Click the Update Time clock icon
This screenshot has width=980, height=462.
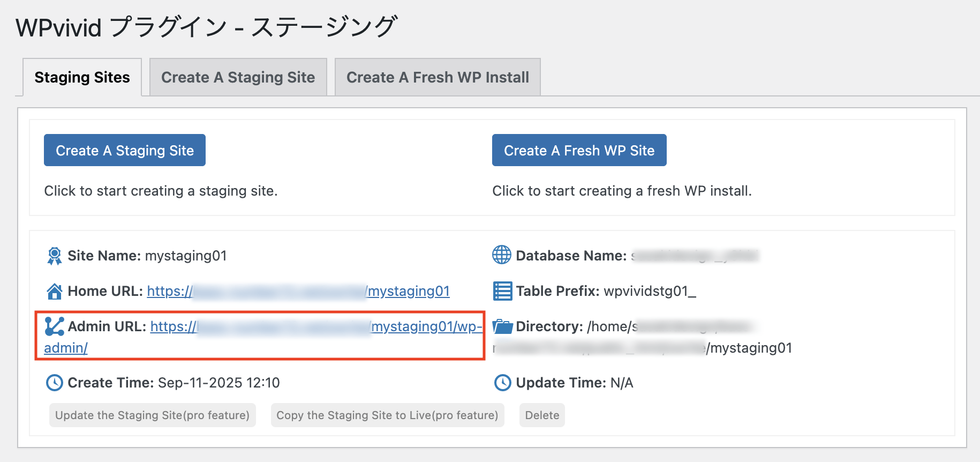[502, 383]
